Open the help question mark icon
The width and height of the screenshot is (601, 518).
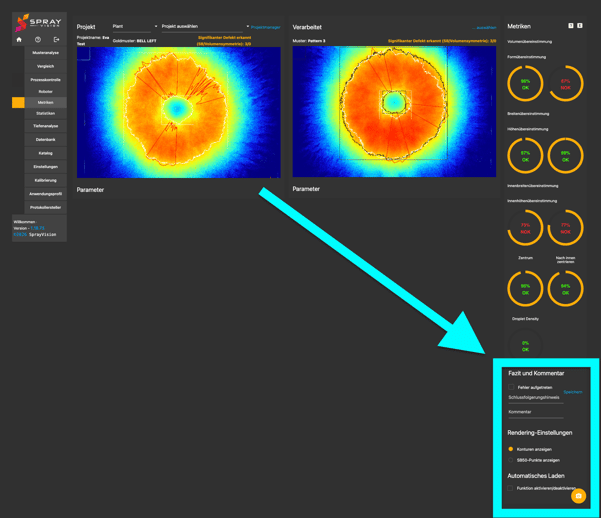[38, 40]
